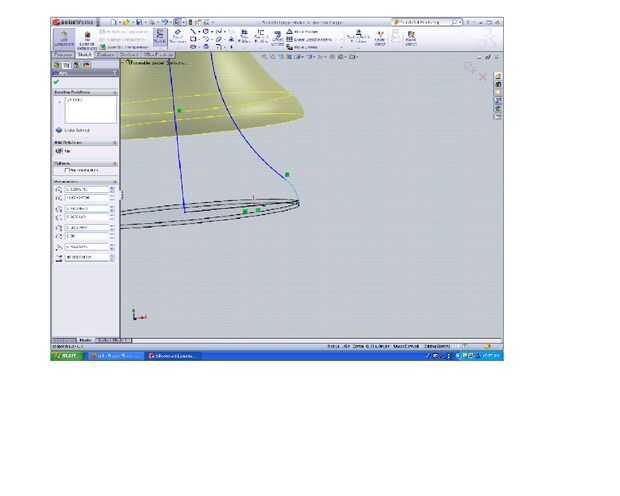Click the last Parameters value field

(x=86, y=257)
